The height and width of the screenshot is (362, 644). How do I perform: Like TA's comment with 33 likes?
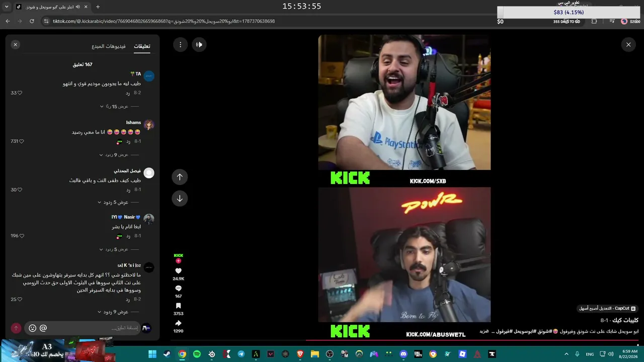coord(20,93)
